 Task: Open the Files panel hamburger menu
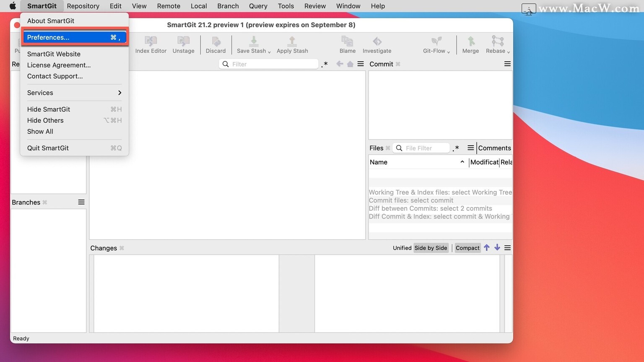tap(471, 148)
